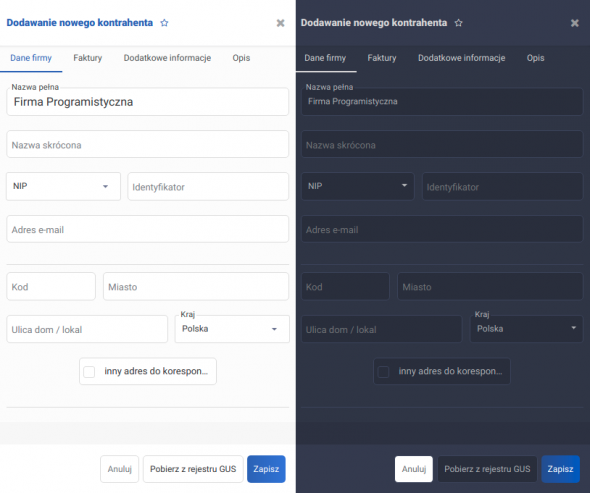Open NIP dropdown in light panel
This screenshot has height=493, width=590.
[x=63, y=186]
